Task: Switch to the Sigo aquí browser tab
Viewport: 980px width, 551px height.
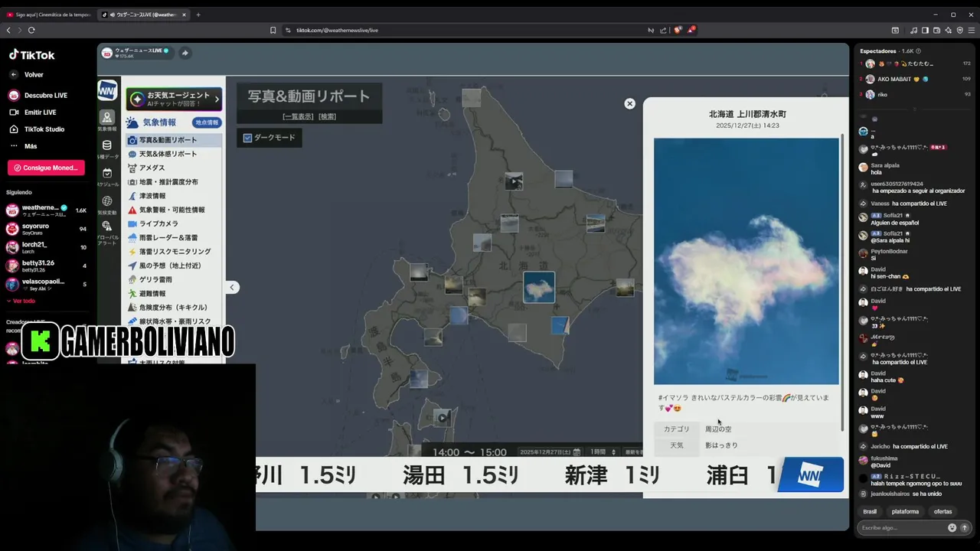Action: 49,15
